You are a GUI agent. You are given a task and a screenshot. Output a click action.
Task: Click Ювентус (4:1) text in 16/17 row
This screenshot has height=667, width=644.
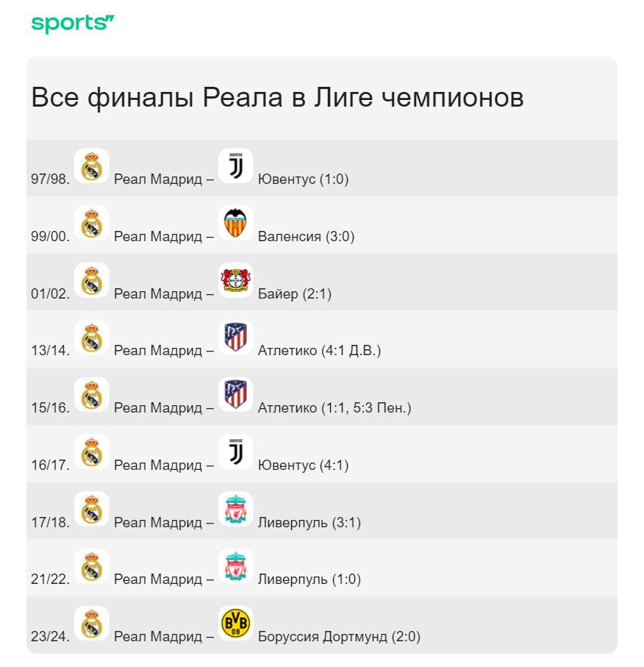(x=303, y=466)
